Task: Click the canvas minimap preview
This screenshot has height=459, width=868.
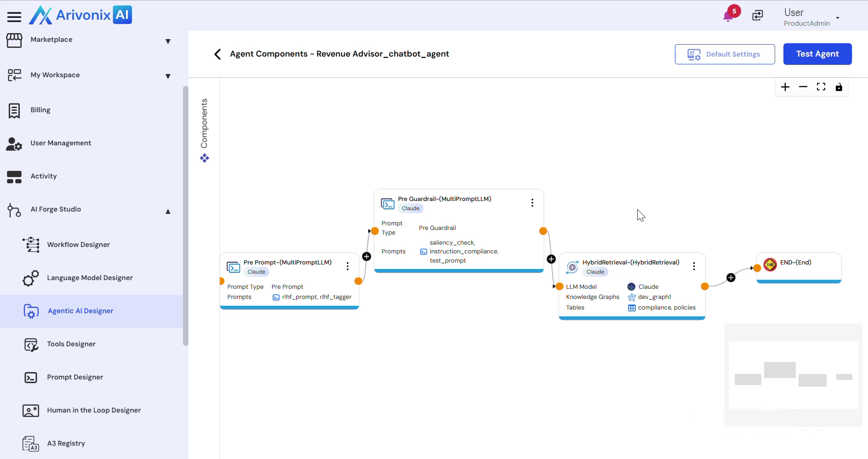Action: [793, 375]
